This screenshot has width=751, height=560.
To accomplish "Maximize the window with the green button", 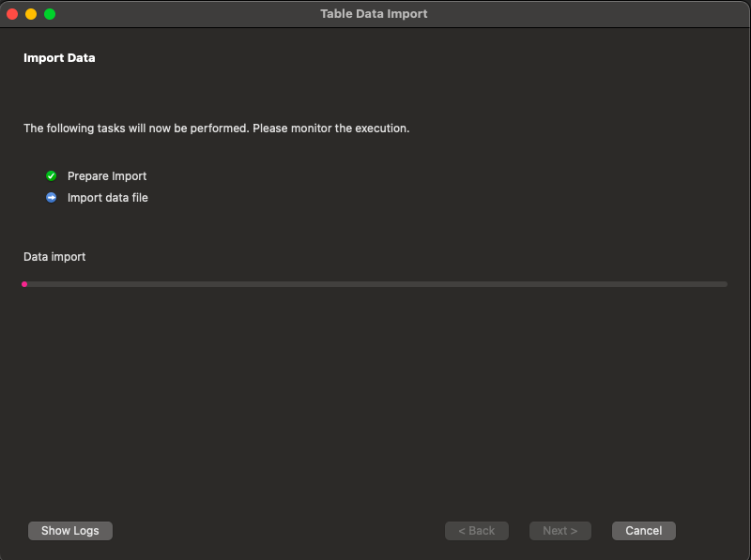I will 50,14.
